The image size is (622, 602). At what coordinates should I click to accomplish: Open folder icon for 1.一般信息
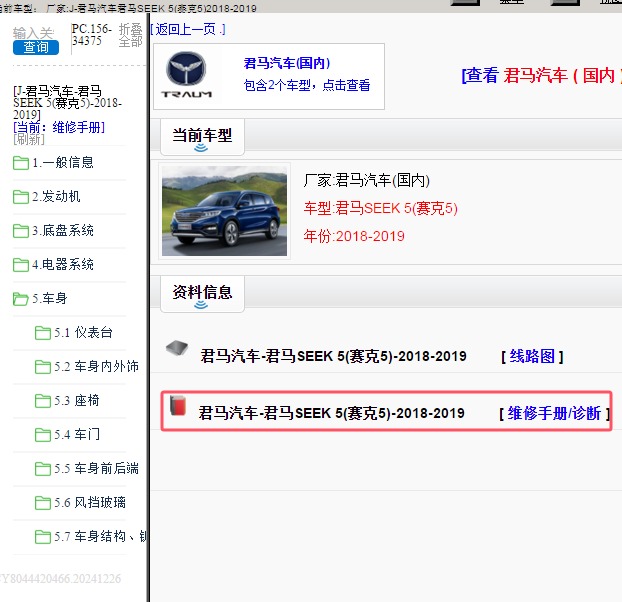click(21, 163)
